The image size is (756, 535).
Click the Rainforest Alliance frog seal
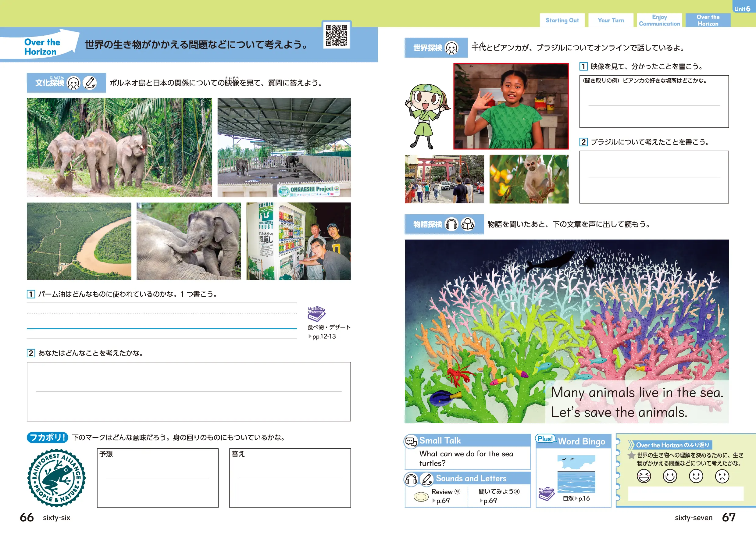pyautogui.click(x=56, y=478)
